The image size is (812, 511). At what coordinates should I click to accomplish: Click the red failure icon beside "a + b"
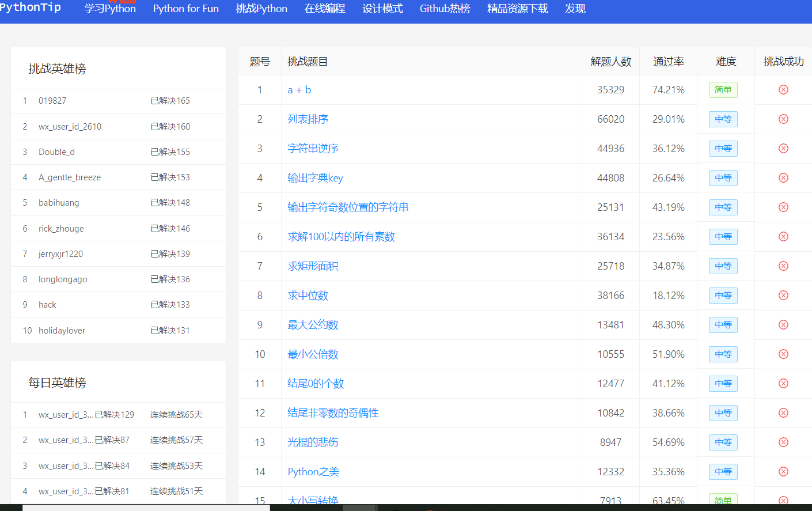click(x=783, y=89)
